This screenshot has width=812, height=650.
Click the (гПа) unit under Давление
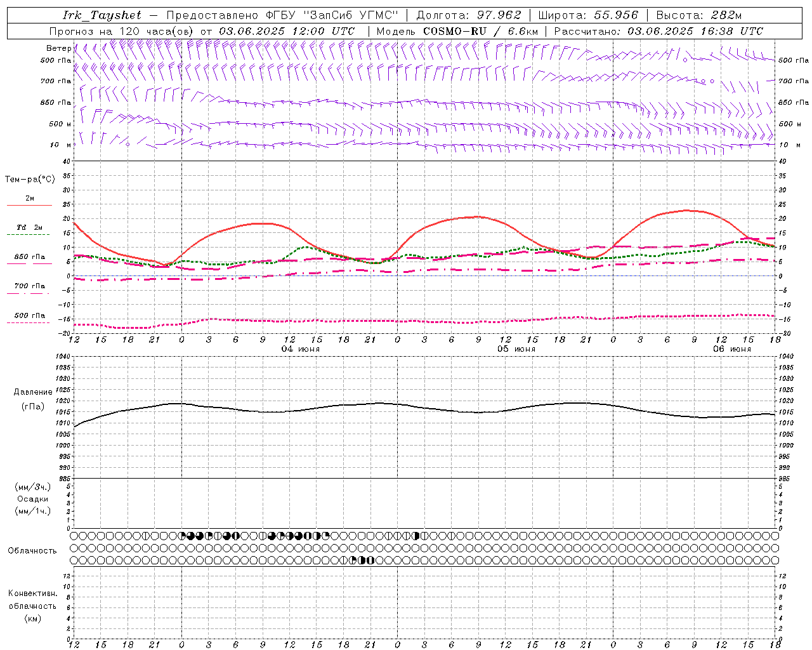33,407
